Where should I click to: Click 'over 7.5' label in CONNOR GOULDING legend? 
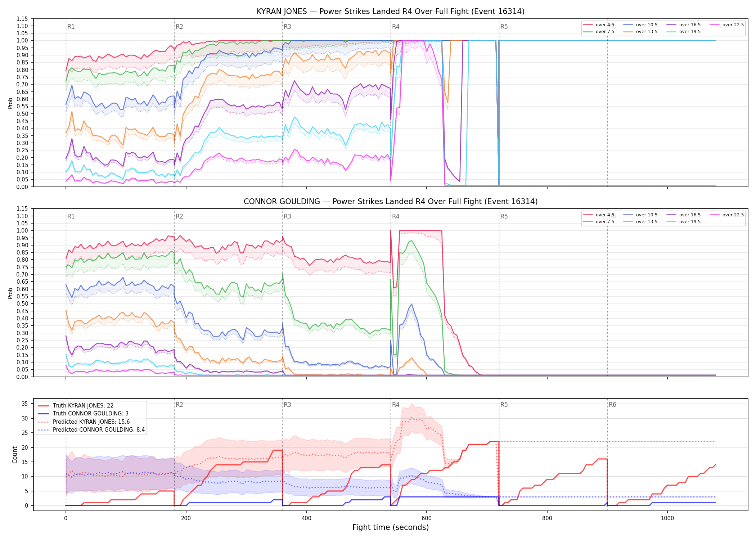click(605, 222)
